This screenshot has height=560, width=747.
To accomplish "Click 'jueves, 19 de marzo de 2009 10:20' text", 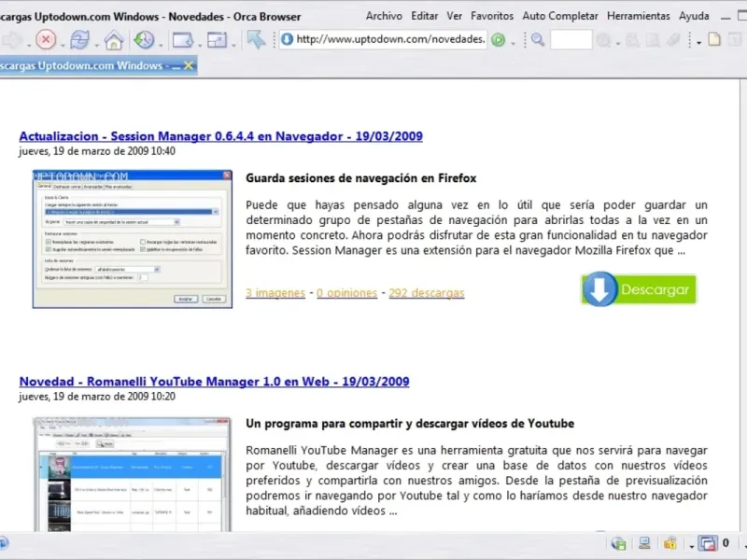I will click(97, 397).
